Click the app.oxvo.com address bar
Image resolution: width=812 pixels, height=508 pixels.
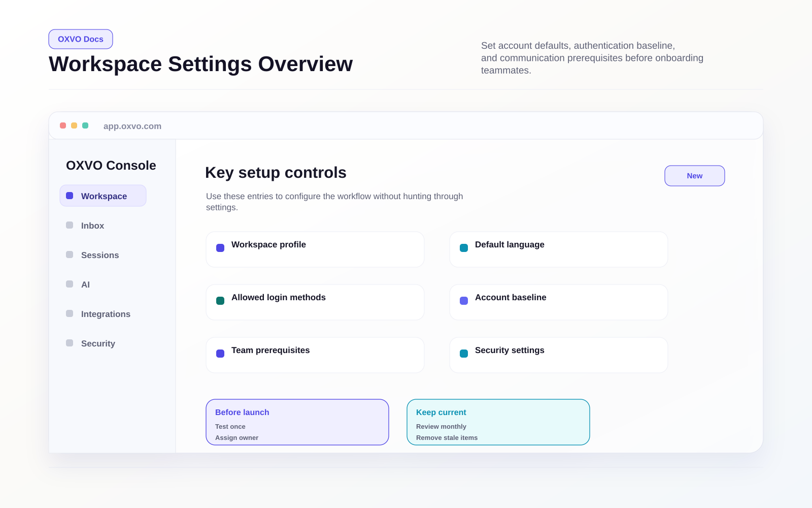click(x=132, y=126)
